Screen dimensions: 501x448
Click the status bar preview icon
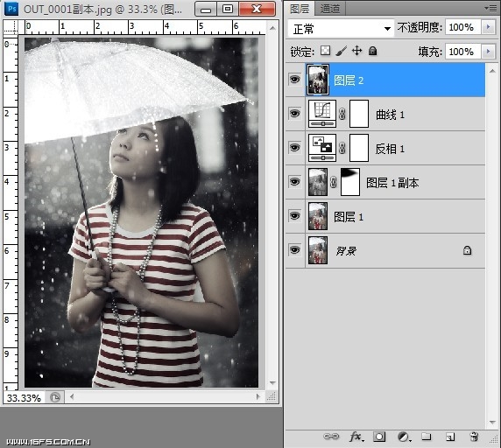click(55, 397)
